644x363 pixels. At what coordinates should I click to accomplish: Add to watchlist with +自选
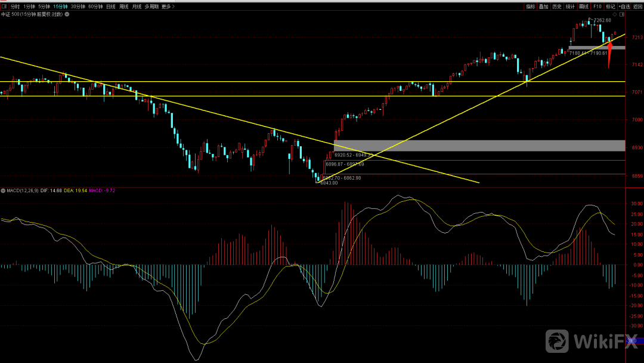point(623,7)
